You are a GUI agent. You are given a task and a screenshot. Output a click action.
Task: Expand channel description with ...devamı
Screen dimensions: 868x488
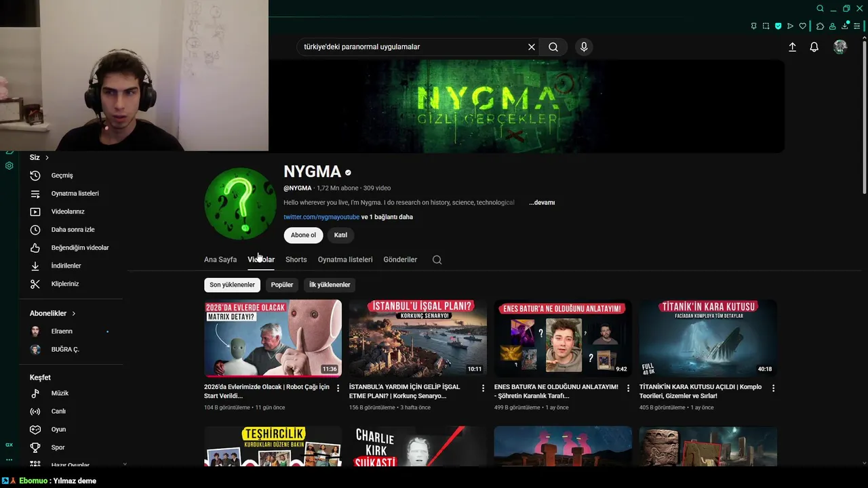542,203
